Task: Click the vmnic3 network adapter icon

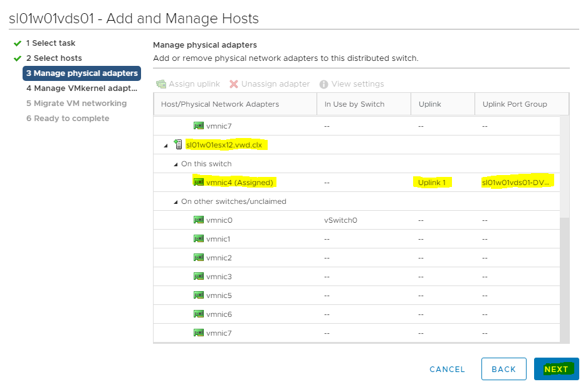Action: (198, 276)
